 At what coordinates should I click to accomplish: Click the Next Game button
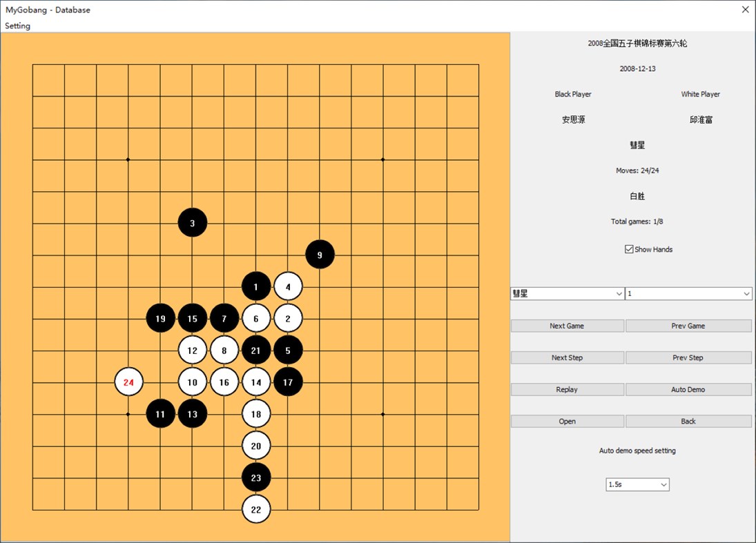click(567, 325)
